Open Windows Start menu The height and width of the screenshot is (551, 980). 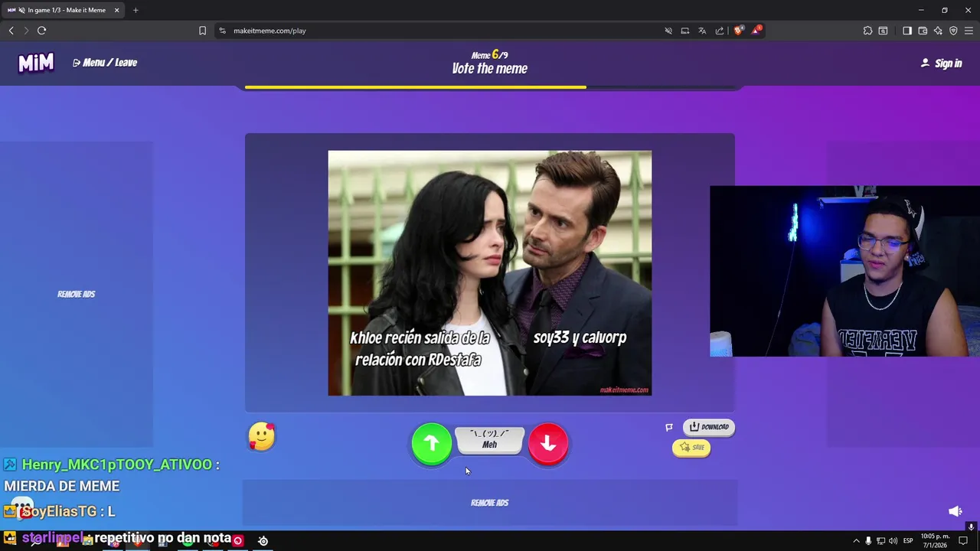(x=10, y=539)
